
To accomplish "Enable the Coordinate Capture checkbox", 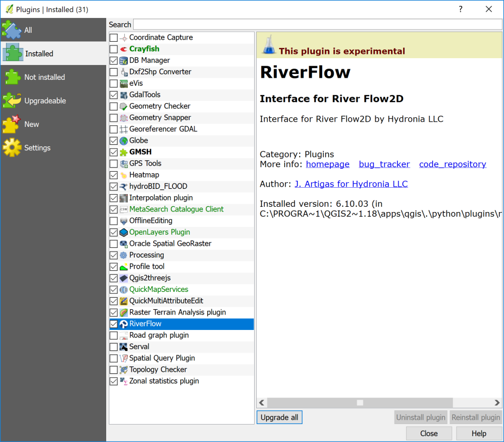I will (x=114, y=38).
